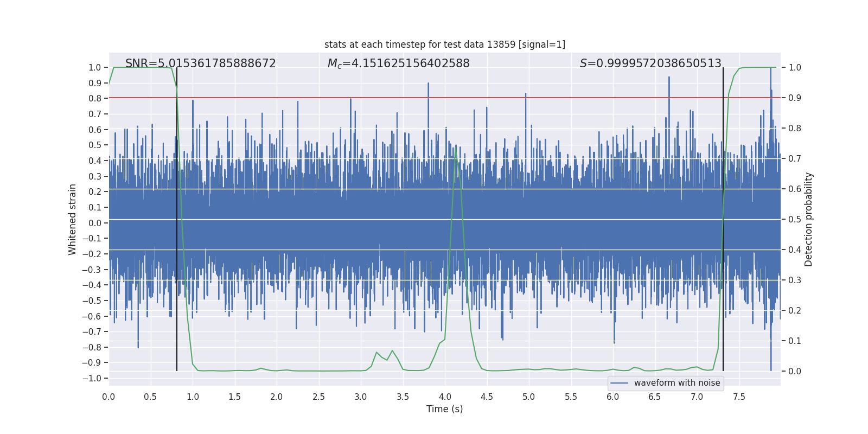This screenshot has width=868, height=434.
Task: Pick the −0.4 tick label on the strain axis
Action: click(x=92, y=285)
